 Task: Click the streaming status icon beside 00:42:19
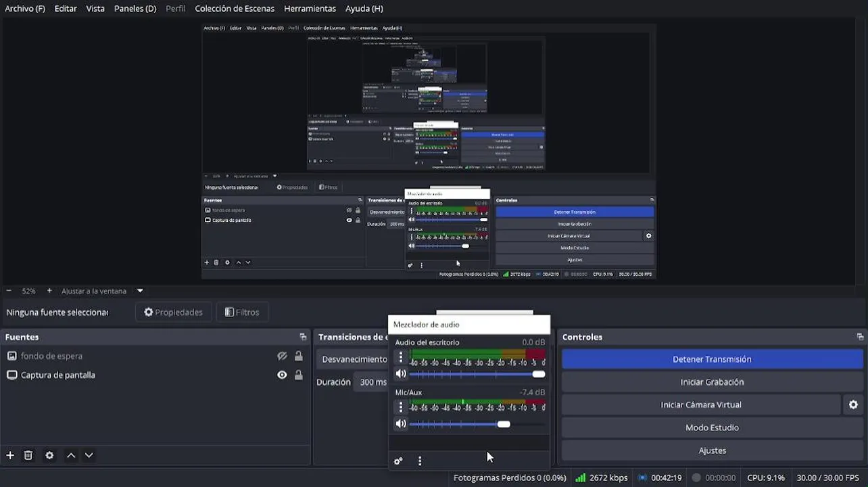click(x=642, y=478)
